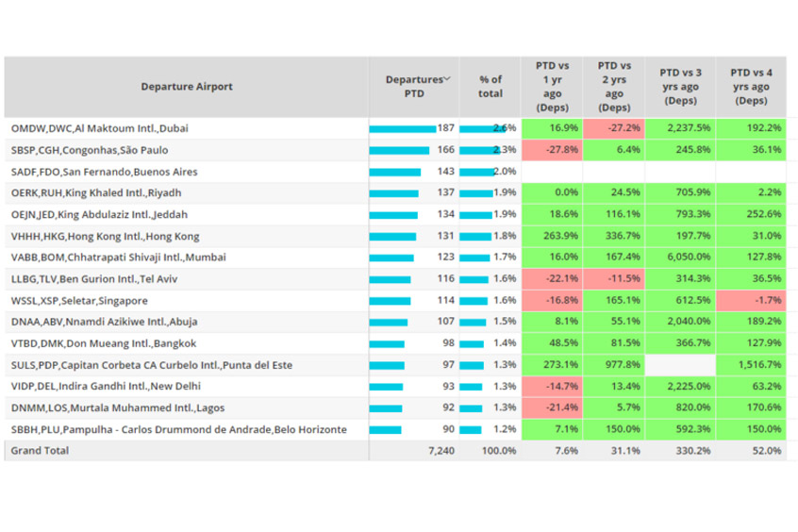Click the red -27.2% cell for Dubai
Image resolution: width=798 pixels, height=532 pixels.
pos(614,127)
